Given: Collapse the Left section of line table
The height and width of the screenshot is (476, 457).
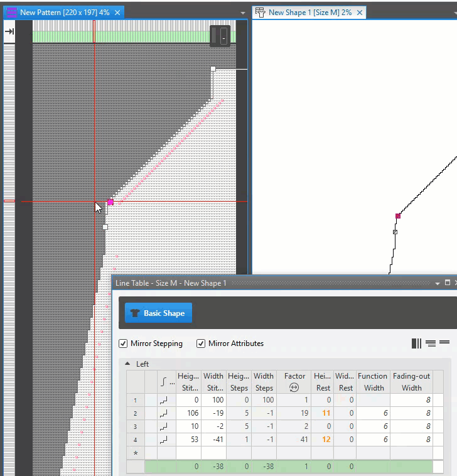Looking at the screenshot, I should [127, 364].
